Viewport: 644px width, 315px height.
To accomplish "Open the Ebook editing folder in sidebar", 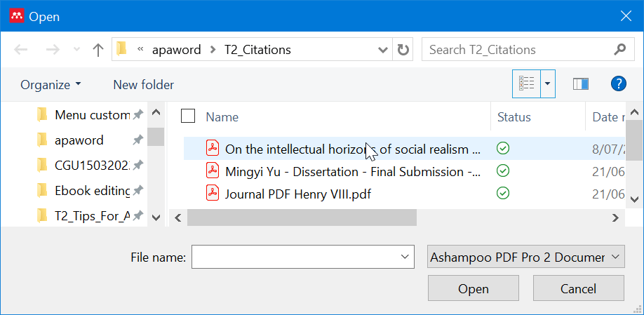I will (x=83, y=190).
